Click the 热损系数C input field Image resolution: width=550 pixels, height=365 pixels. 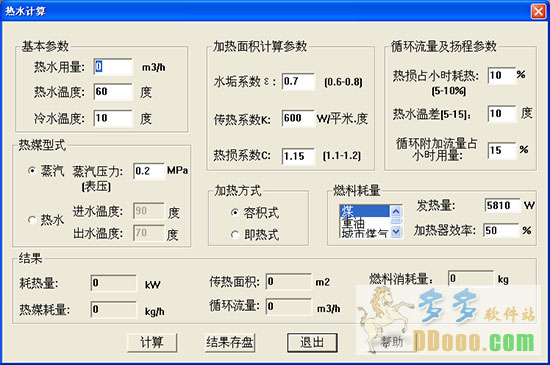pos(299,156)
